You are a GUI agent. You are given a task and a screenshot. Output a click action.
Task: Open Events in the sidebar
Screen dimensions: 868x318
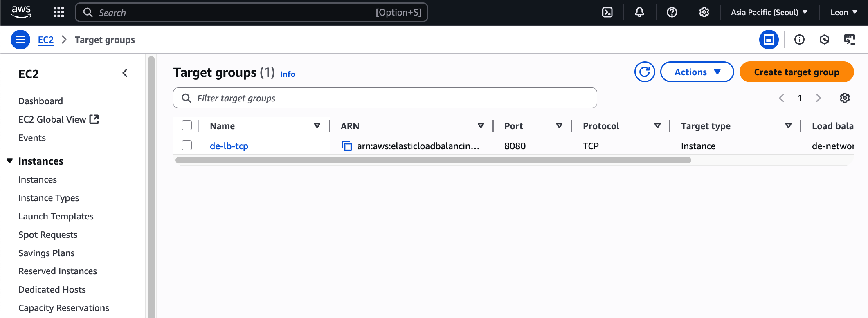(32, 138)
